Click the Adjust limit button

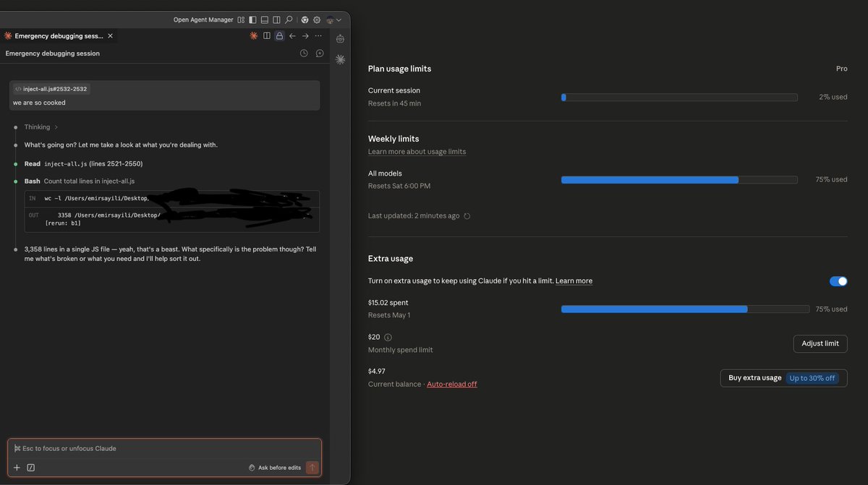[x=820, y=343]
